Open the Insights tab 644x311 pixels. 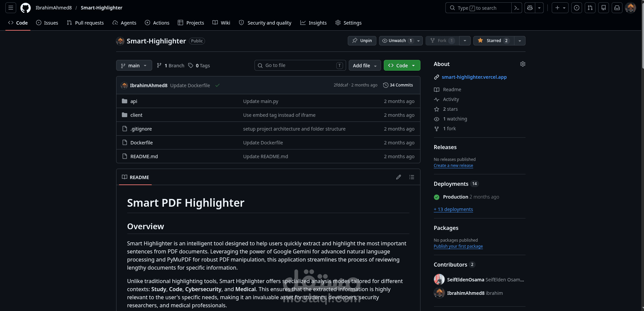(313, 23)
